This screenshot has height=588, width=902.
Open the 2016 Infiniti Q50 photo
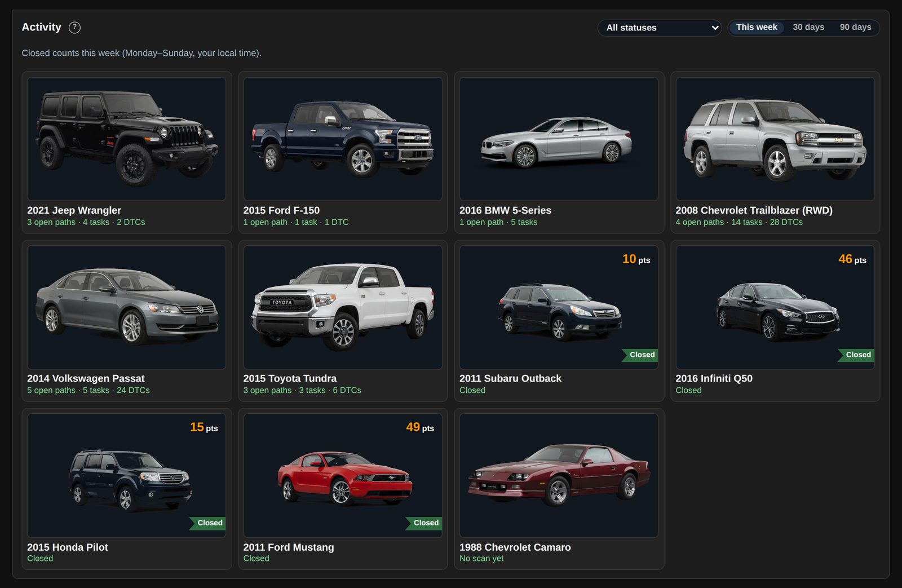click(x=775, y=307)
